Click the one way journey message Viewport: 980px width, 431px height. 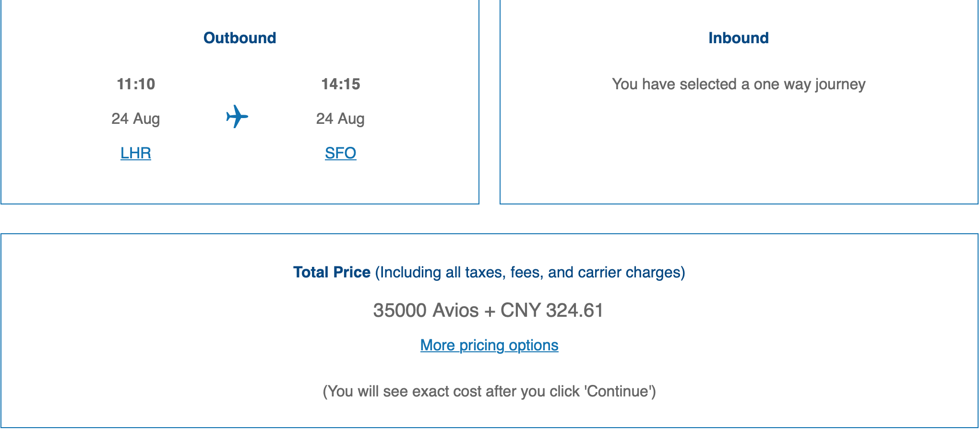click(739, 84)
